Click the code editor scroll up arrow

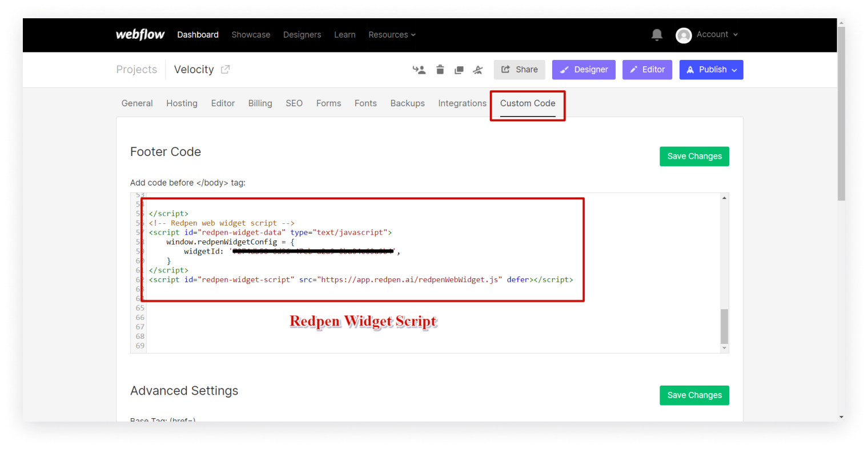click(724, 198)
